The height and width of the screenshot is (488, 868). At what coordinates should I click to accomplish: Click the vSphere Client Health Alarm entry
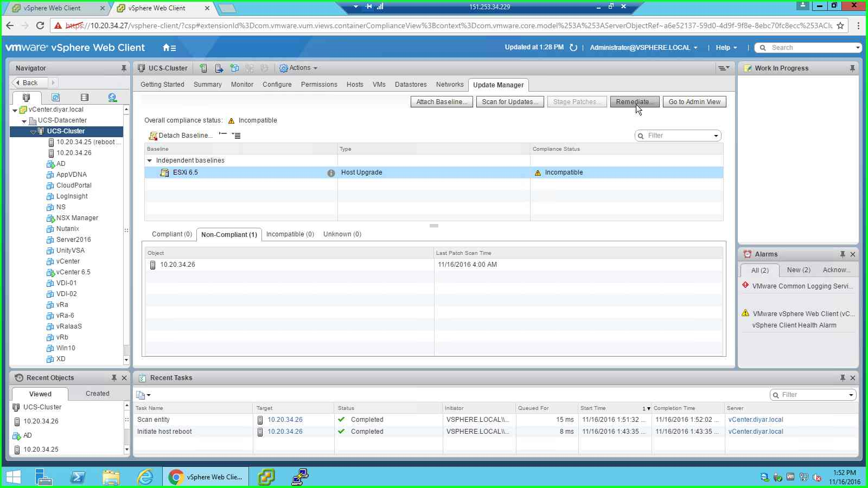coord(794,325)
